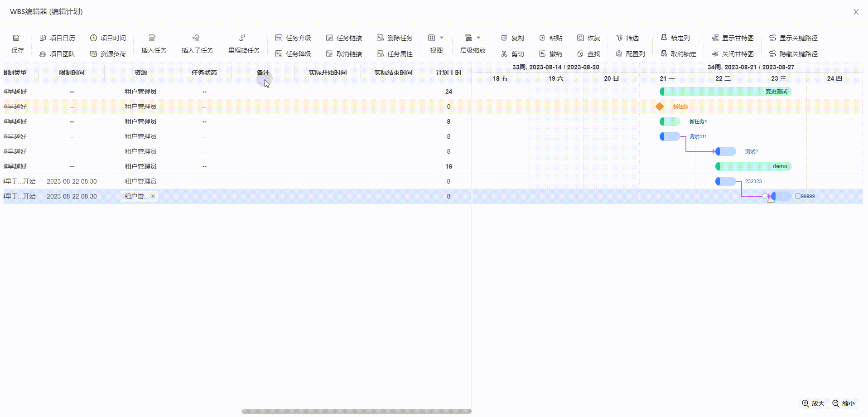Open the project calendar (项目日历)
The height and width of the screenshot is (417, 868).
(x=58, y=38)
